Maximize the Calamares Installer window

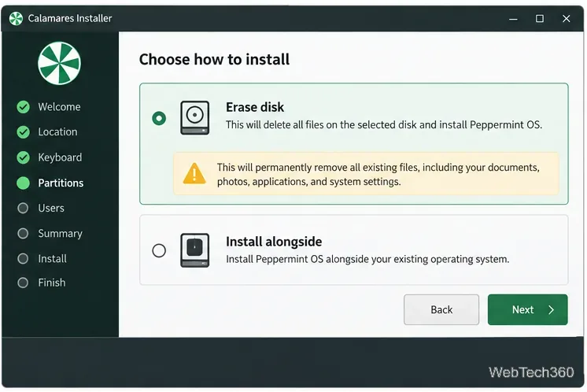tap(540, 19)
